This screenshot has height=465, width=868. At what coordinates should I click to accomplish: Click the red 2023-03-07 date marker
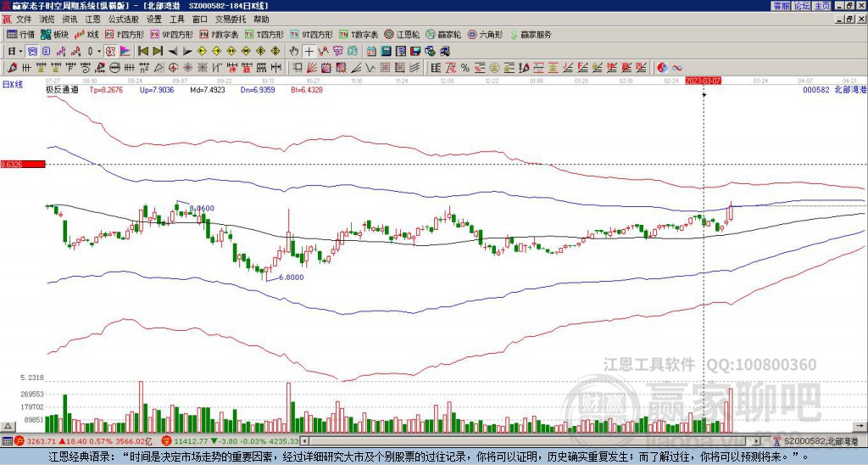pyautogui.click(x=703, y=81)
